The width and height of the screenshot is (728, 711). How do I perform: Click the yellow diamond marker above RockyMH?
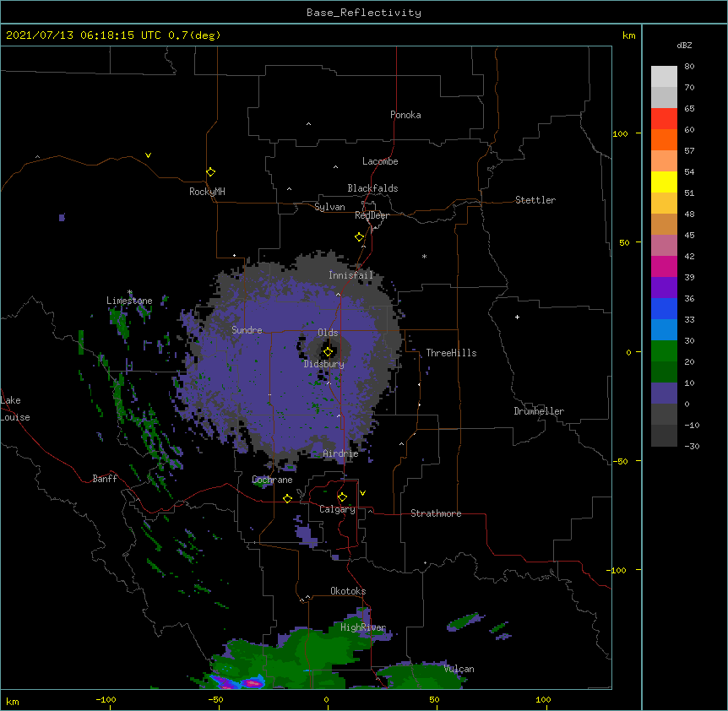pyautogui.click(x=211, y=172)
